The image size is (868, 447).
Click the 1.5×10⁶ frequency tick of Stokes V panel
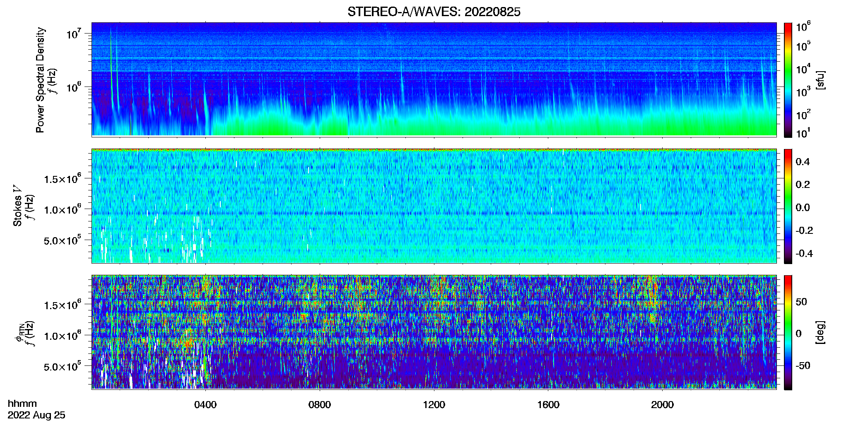(x=63, y=179)
